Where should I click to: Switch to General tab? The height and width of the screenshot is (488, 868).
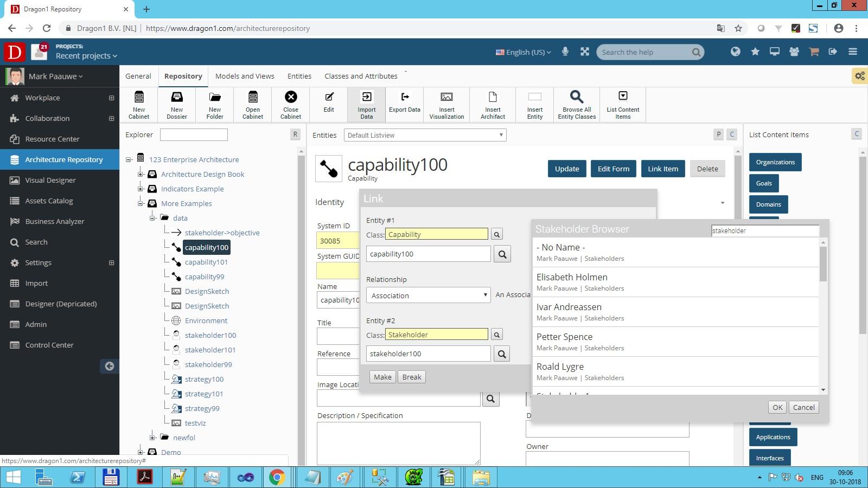(x=138, y=76)
